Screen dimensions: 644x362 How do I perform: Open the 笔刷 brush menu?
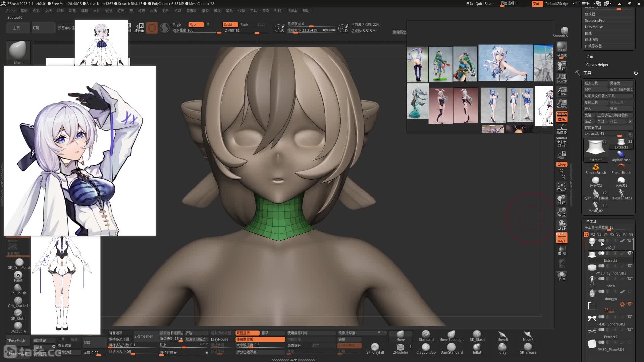point(24,11)
